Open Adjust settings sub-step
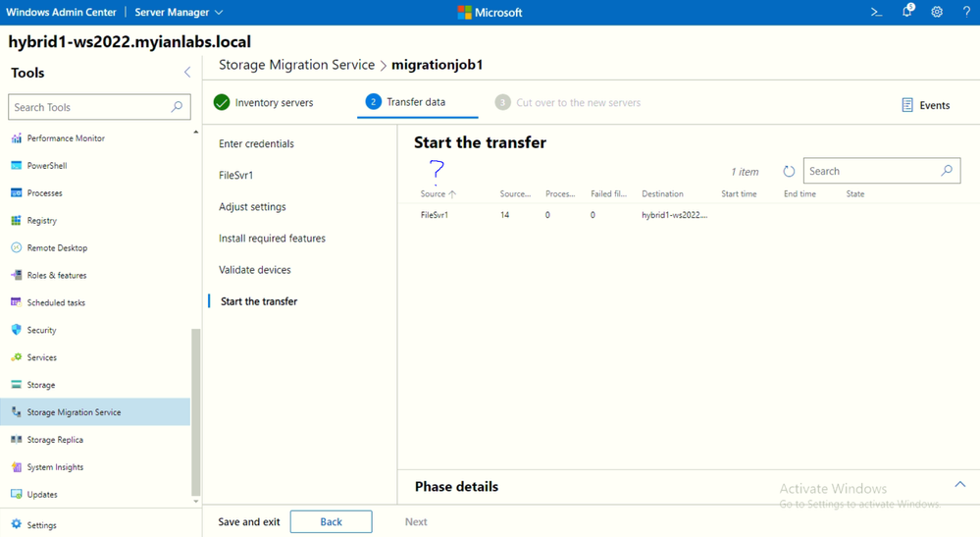Screen dimensions: 980x537 pos(252,207)
